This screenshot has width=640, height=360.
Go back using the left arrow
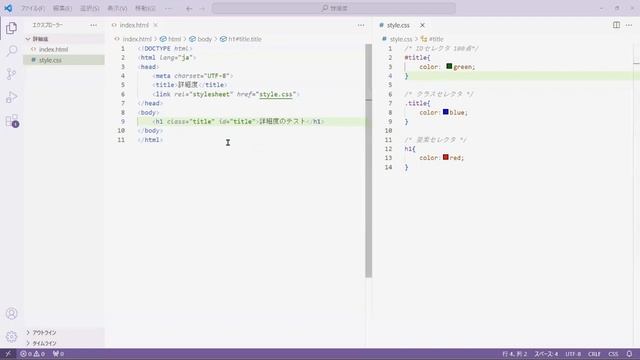tap(189, 8)
